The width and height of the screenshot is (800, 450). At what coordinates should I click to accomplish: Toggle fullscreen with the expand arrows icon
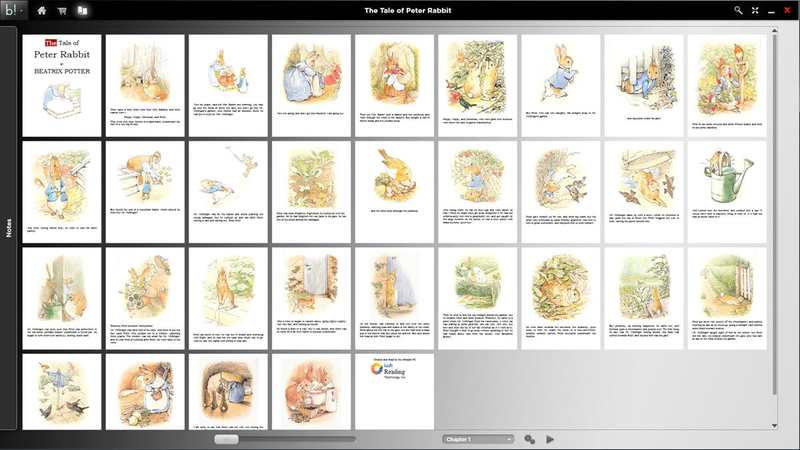(x=755, y=10)
